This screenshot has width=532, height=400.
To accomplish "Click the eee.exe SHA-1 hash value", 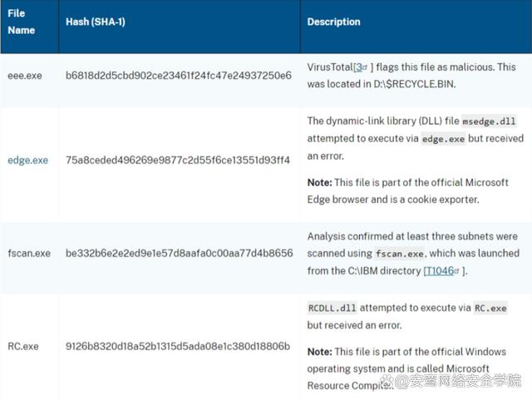I will (179, 76).
